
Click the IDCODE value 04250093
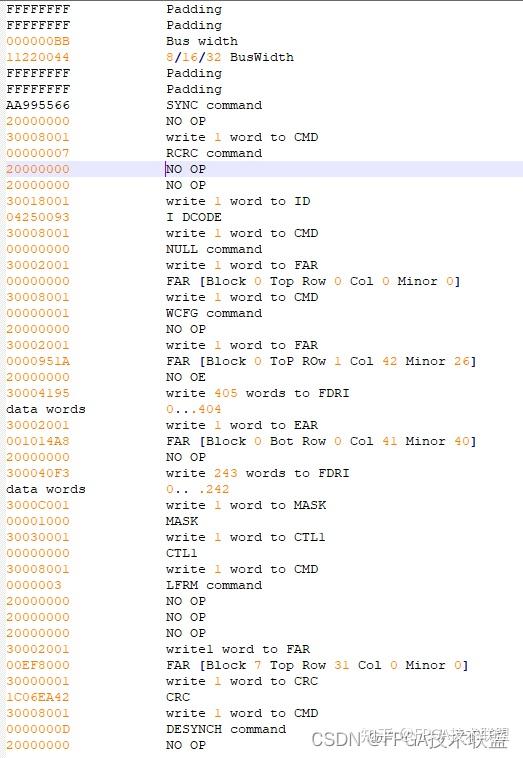click(x=38, y=217)
